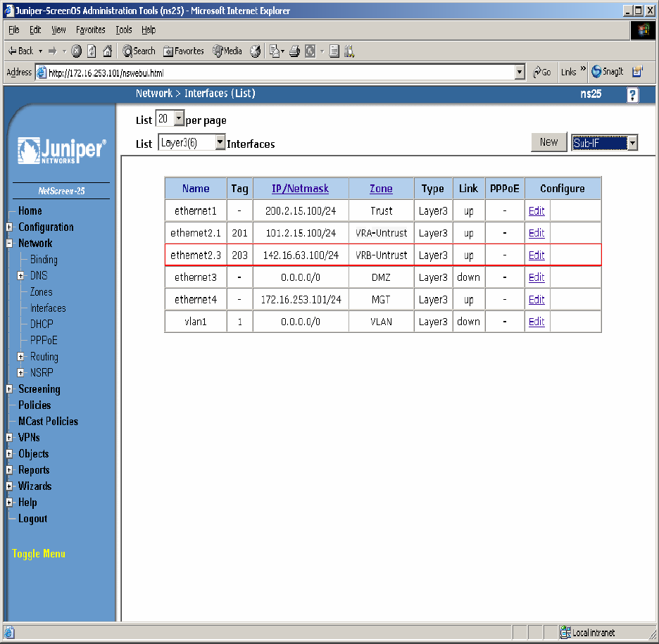The width and height of the screenshot is (659, 644).
Task: Open Interfaces in Network tree
Action: coord(48,308)
